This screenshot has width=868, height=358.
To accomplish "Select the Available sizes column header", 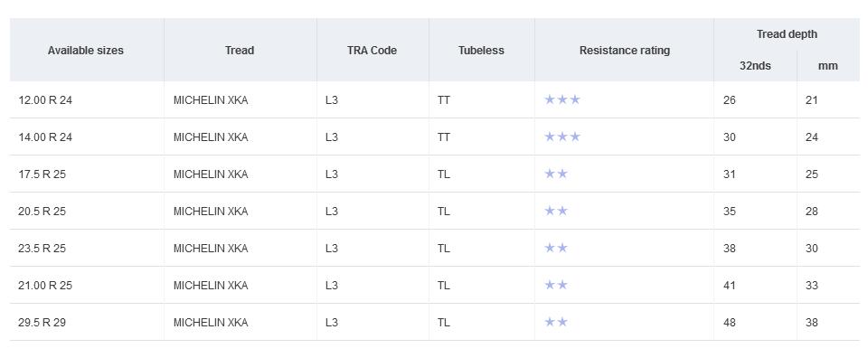I will [x=86, y=51].
